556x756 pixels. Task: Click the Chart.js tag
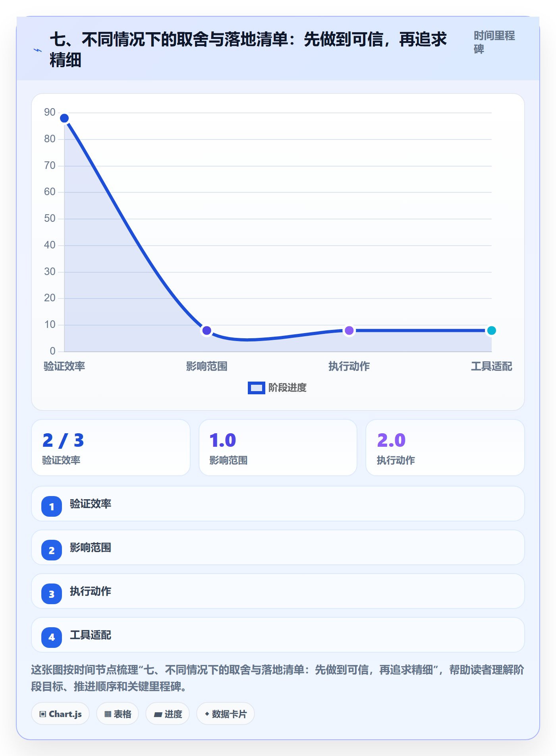click(x=60, y=714)
